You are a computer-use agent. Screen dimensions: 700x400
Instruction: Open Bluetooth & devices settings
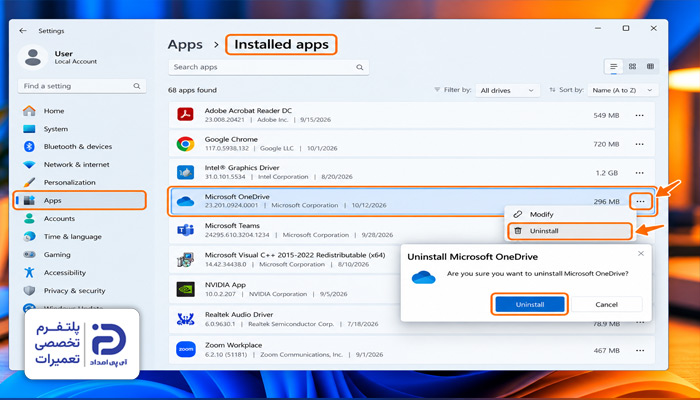tap(80, 146)
